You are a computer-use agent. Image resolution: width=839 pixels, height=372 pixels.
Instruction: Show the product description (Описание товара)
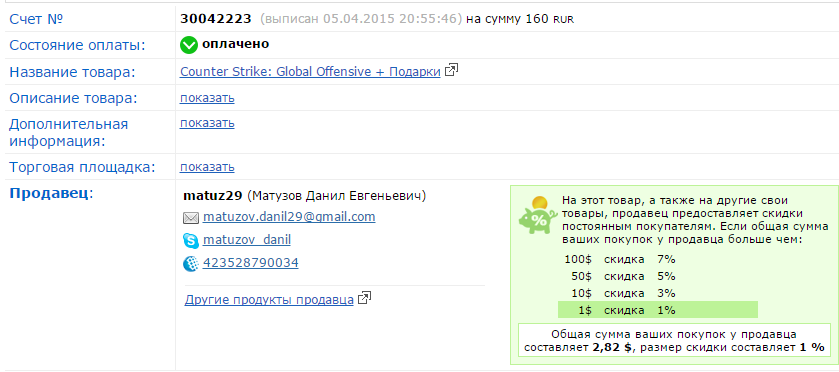coord(207,98)
